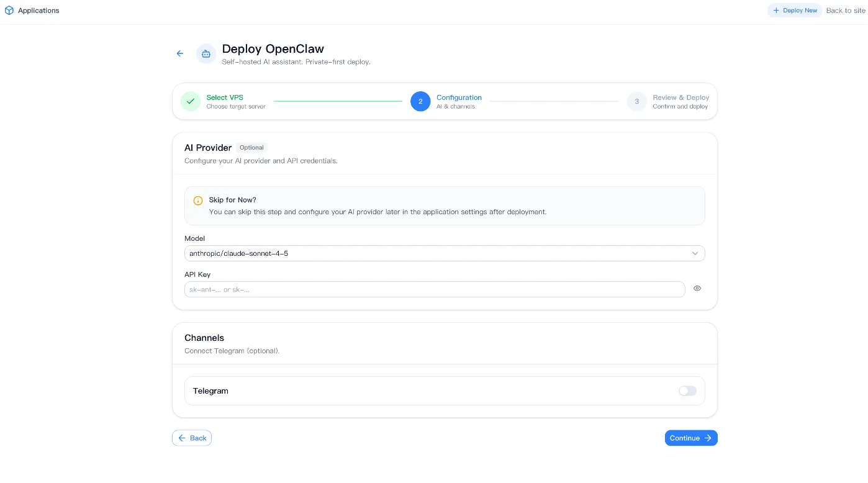Select the Configuration step label

(459, 97)
